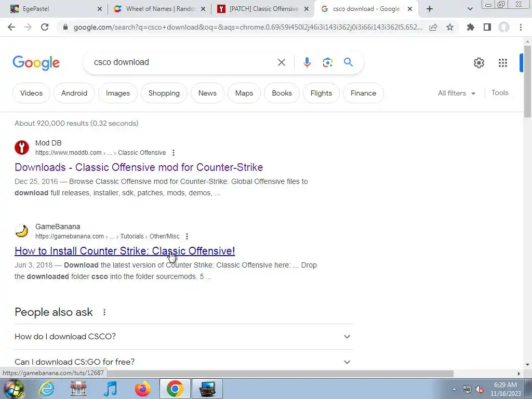Open the tab search dropdown arrow

(x=470, y=9)
